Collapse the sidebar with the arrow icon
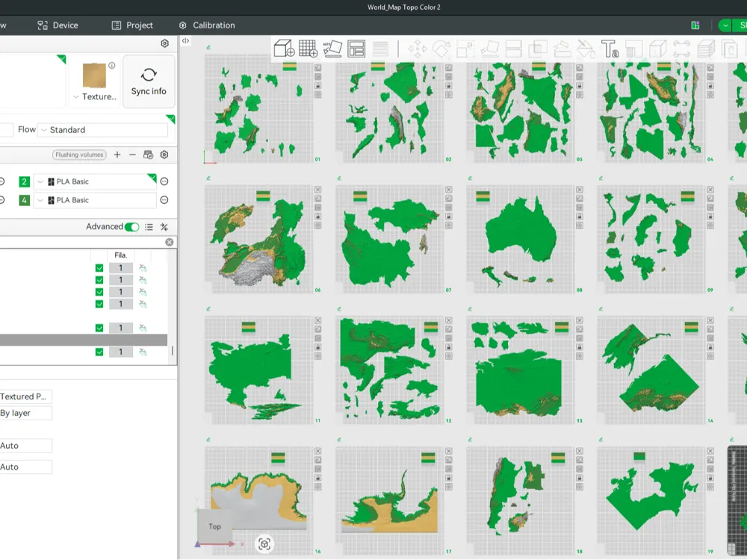 pyautogui.click(x=185, y=41)
